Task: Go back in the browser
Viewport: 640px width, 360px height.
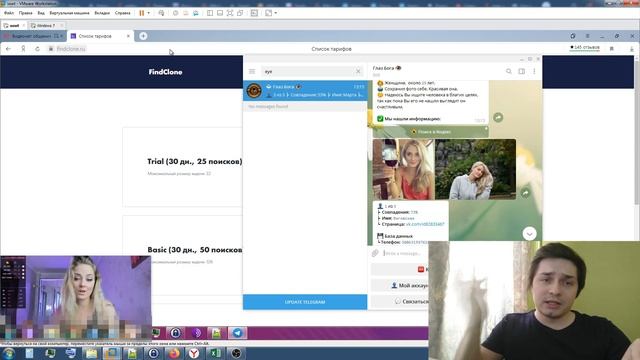Action: pos(8,49)
